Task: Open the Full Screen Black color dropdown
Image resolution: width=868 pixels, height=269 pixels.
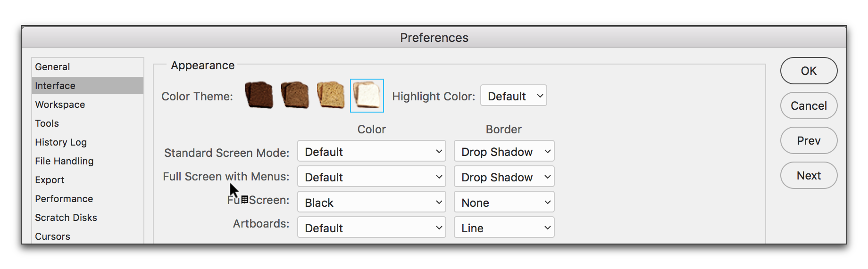Action: 372,202
